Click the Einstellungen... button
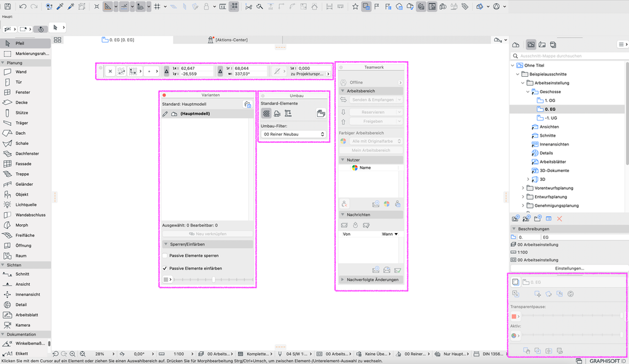The height and width of the screenshot is (364, 629). (x=569, y=268)
